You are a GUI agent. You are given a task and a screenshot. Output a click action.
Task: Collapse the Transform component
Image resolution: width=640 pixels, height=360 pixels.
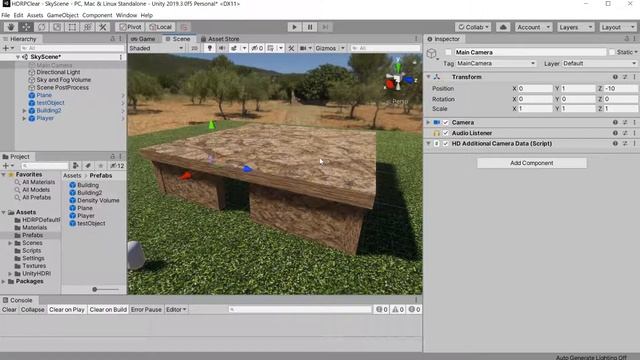(428, 77)
